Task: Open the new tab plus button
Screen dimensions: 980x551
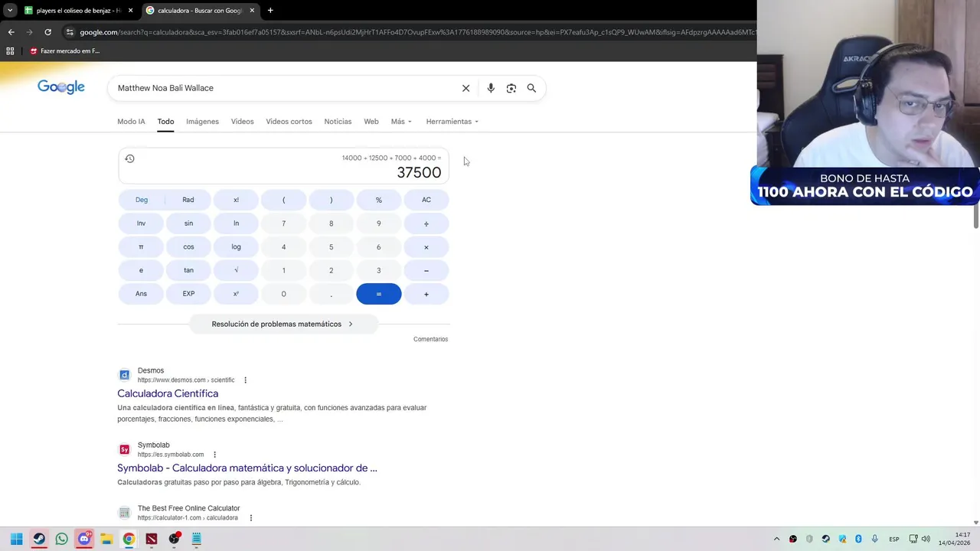Action: [270, 11]
